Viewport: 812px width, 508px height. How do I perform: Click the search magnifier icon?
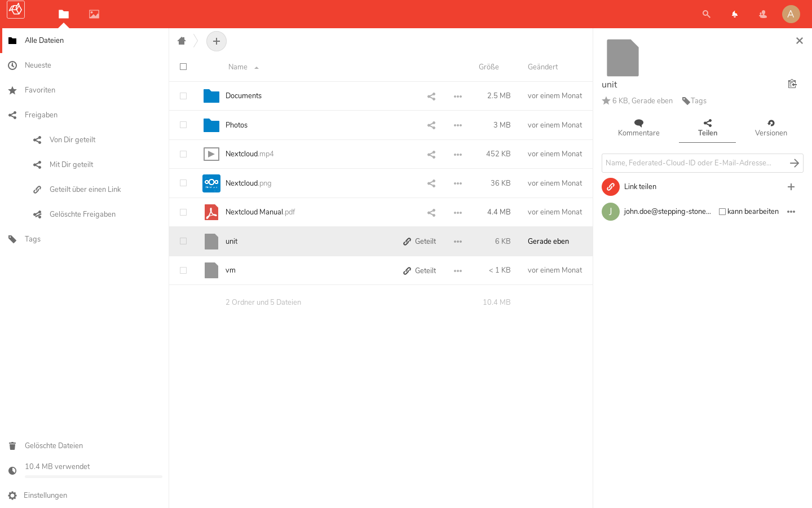pos(706,14)
